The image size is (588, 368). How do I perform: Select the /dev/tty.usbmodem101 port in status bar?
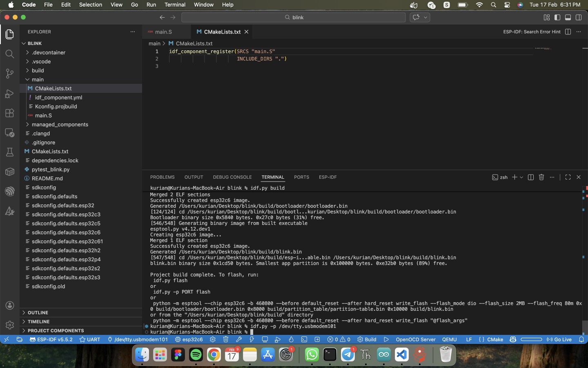click(138, 339)
